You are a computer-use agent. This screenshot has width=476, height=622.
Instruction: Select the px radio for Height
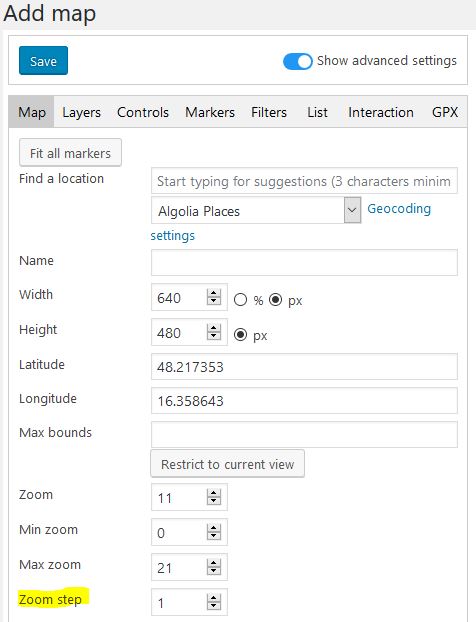pos(240,334)
